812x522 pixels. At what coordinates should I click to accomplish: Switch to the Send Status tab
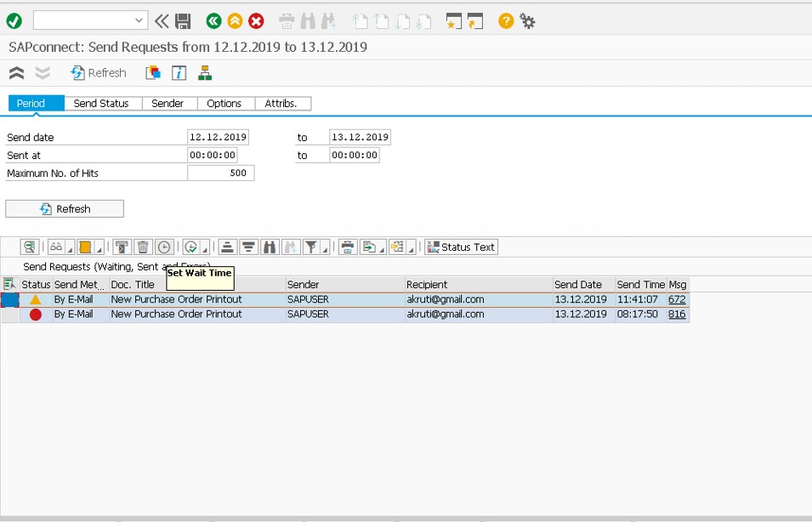[101, 103]
